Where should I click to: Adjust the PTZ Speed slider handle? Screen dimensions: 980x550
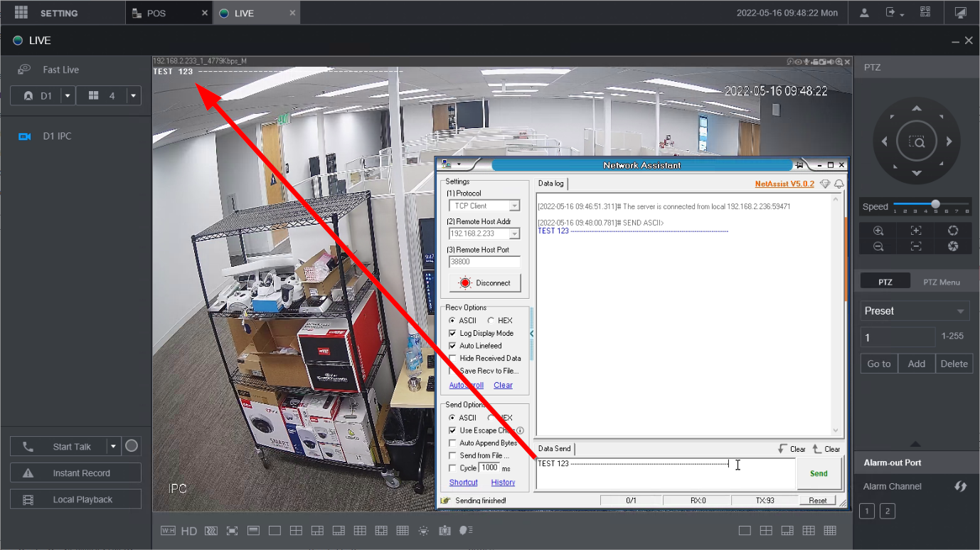pos(935,204)
